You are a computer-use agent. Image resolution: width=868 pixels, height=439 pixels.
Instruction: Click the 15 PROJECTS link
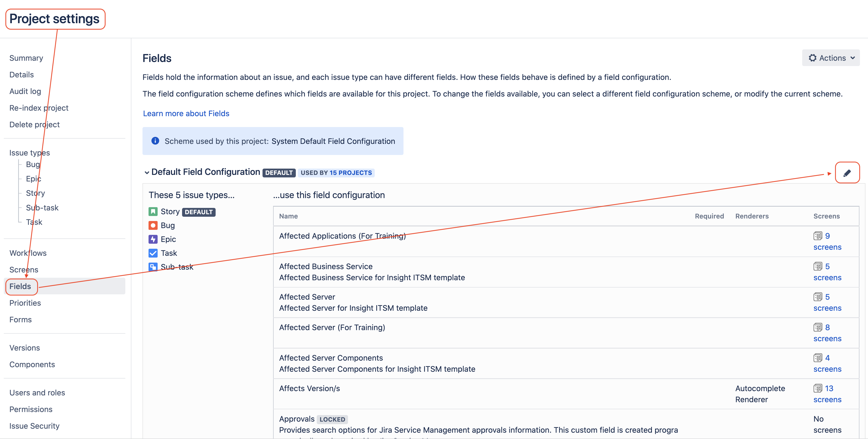point(351,173)
